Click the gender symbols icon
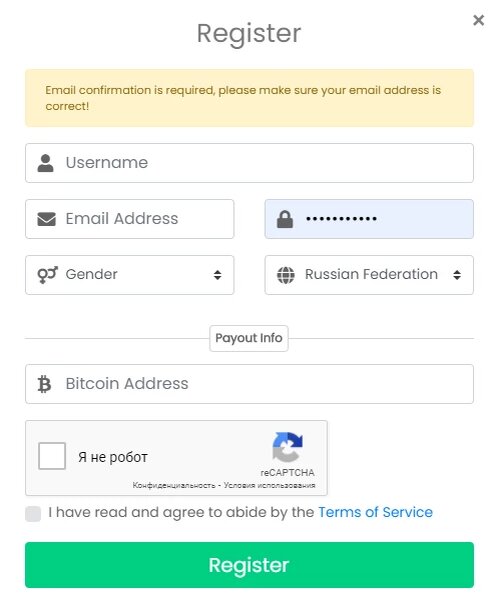This screenshot has height=594, width=494. (47, 275)
